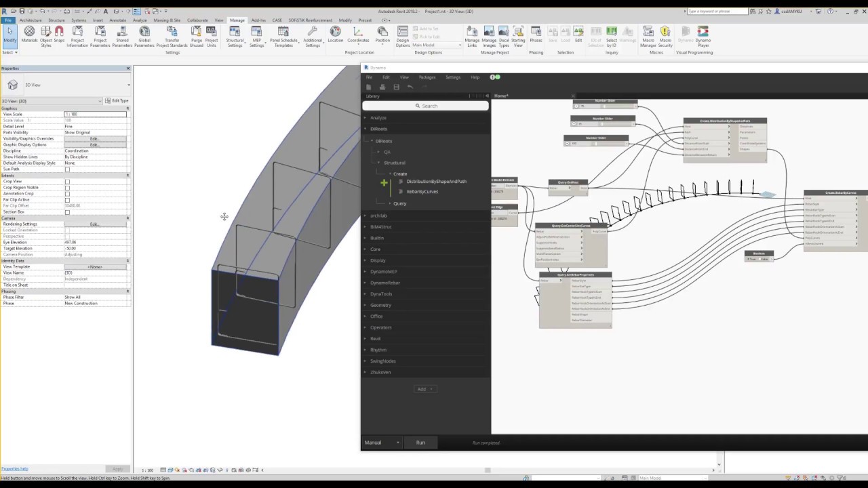Screen dimensions: 868x488
Task: Click the top Number Slider in Dynamo graph
Action: tap(605, 104)
